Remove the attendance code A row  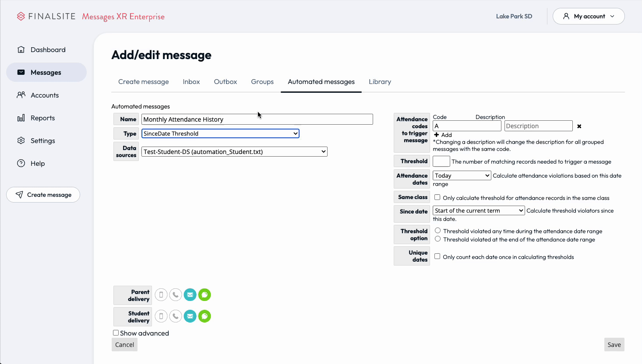(x=579, y=126)
